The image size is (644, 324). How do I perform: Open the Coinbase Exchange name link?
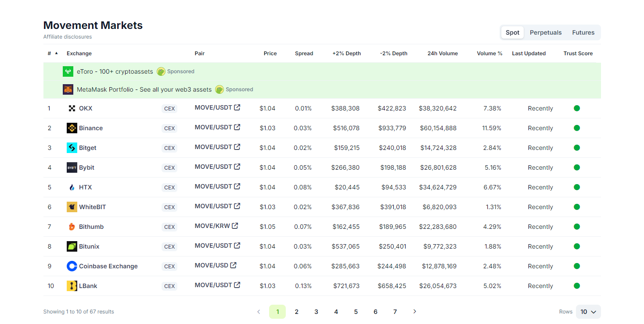tap(108, 266)
